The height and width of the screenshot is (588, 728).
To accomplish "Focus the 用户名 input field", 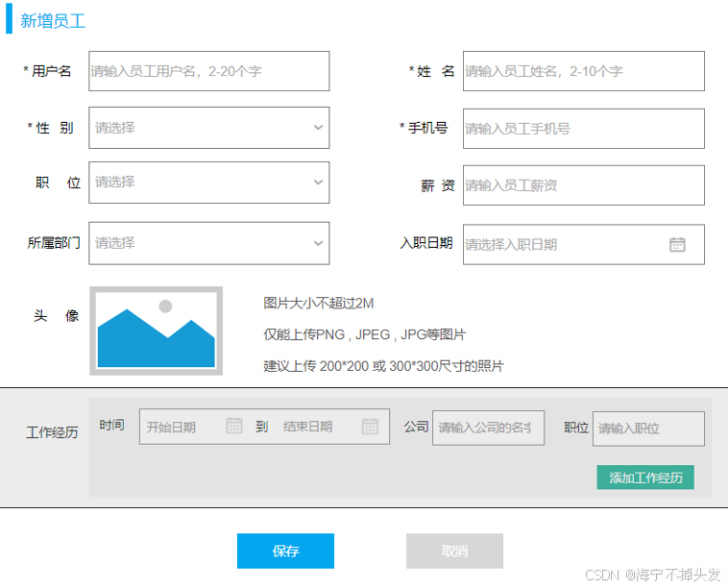I will click(x=209, y=71).
